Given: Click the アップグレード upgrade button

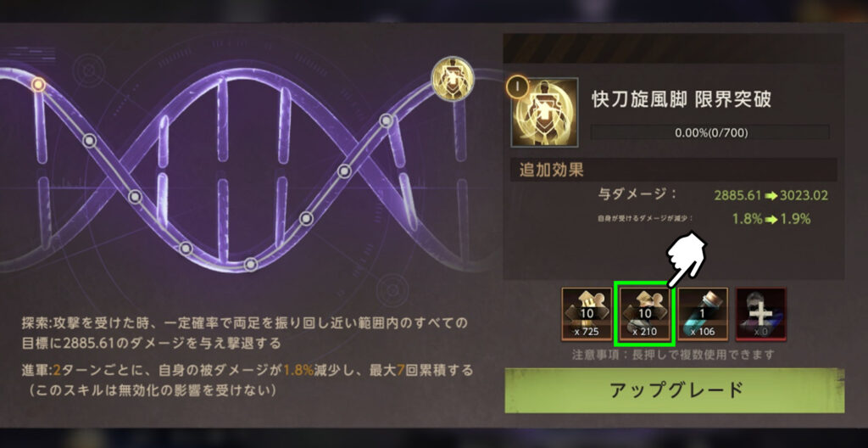Looking at the screenshot, I should pyautogui.click(x=674, y=390).
